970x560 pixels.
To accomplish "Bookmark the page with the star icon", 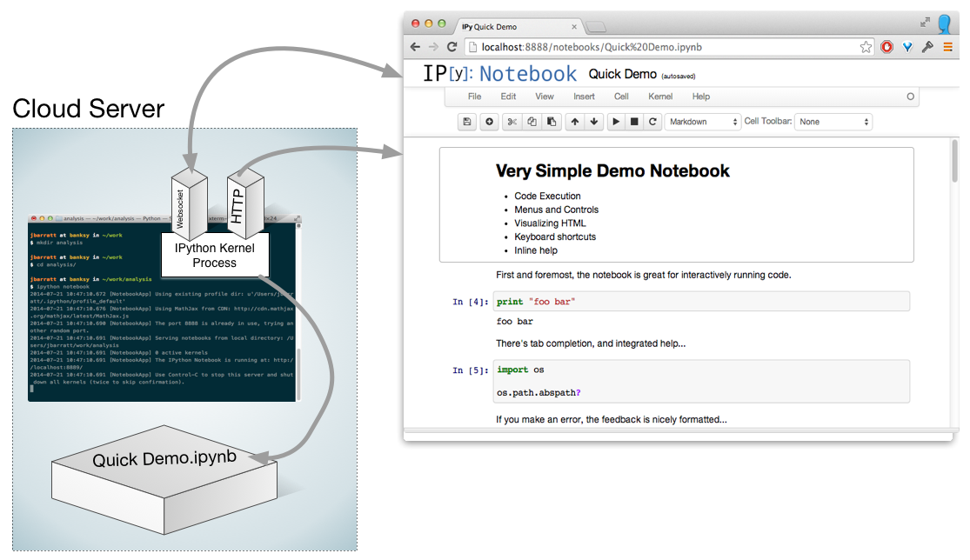I will pyautogui.click(x=866, y=47).
